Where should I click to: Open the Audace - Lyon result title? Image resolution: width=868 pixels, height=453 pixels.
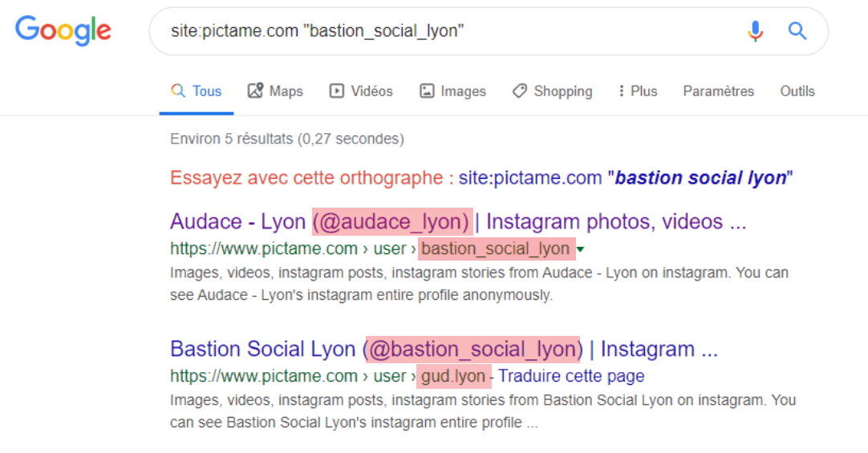[x=457, y=221]
